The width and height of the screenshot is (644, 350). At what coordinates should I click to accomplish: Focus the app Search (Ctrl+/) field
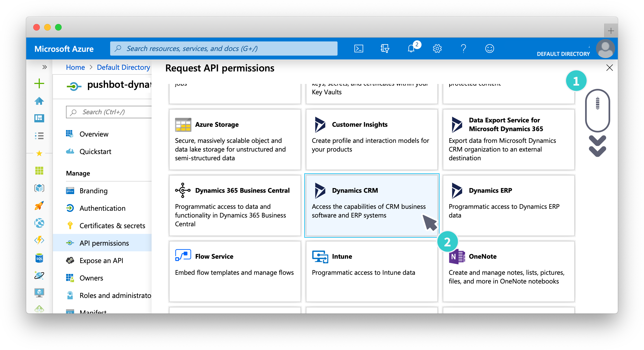coord(109,112)
